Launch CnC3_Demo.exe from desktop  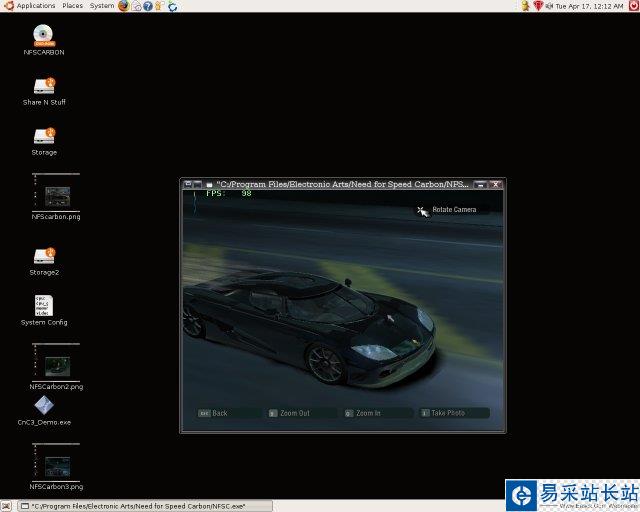(x=44, y=405)
